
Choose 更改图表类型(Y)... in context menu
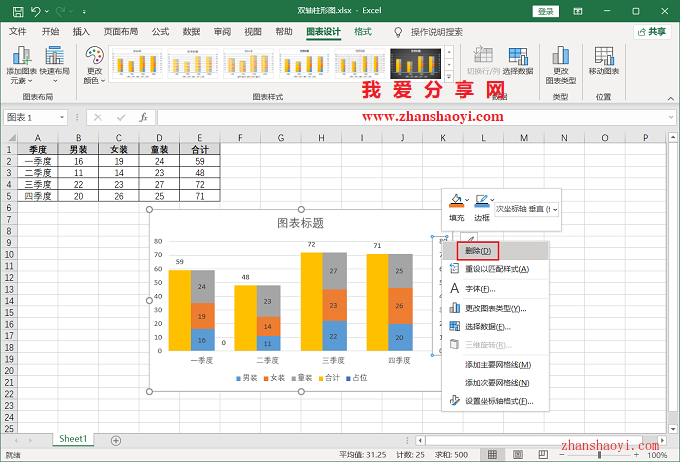tap(496, 308)
